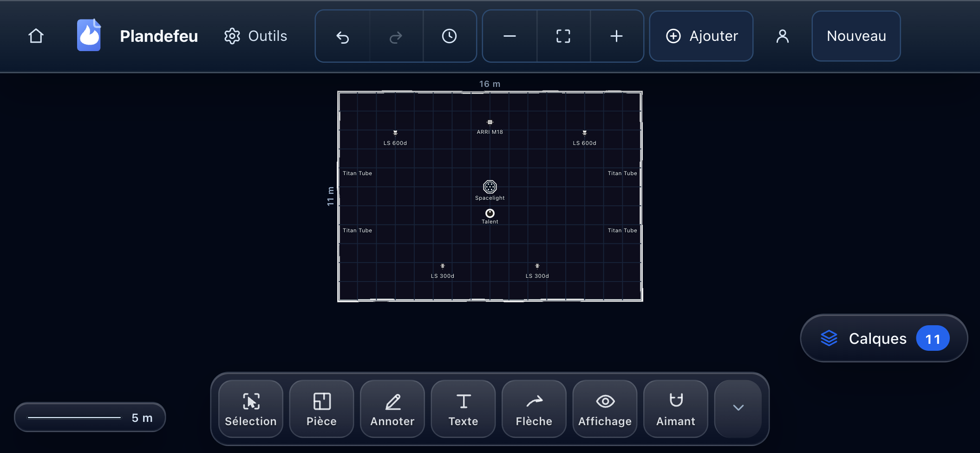Click the upper-right Titan Tube label
Image resolution: width=980 pixels, height=453 pixels.
tap(622, 173)
